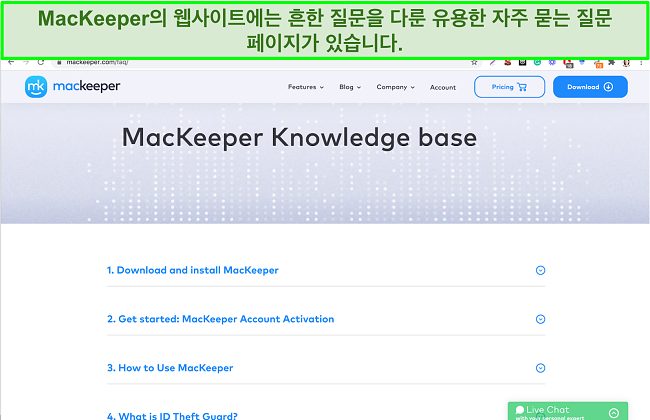Click the browser forward arrow
The image size is (650, 420).
(x=26, y=62)
